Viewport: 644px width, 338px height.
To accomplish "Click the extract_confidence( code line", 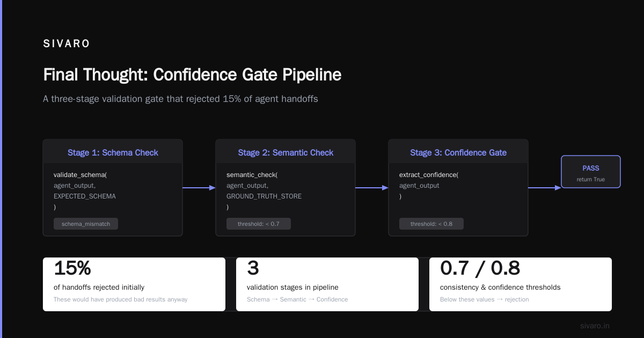I will click(x=429, y=175).
